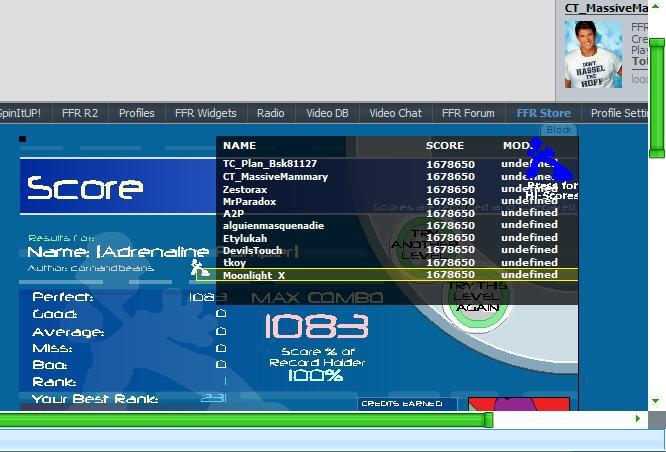Open Video Chat nav item

tap(395, 113)
